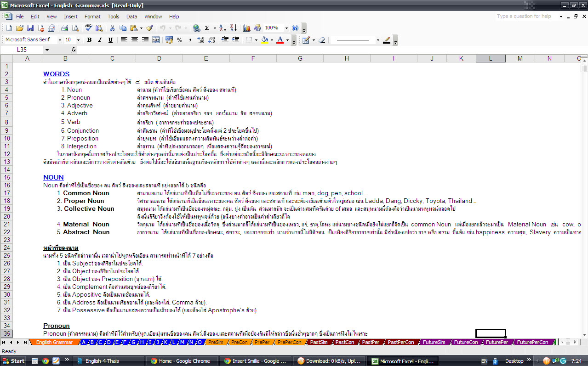This screenshot has width=588, height=366.
Task: Open the Format menu
Action: coord(92,17)
